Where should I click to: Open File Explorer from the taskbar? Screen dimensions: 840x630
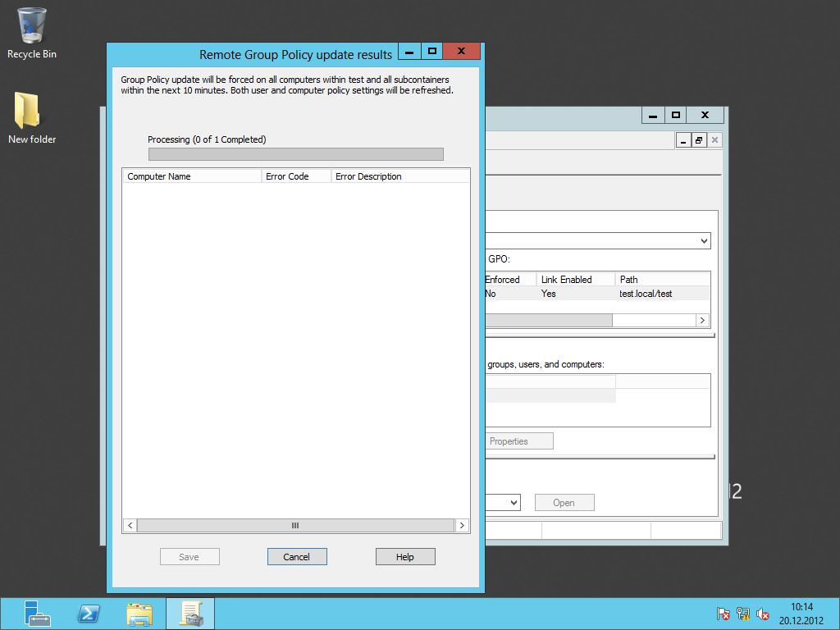point(139,614)
